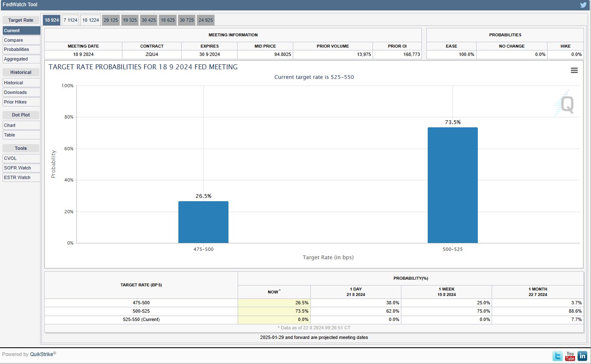Open ESTR Watch in the sidebar
The height and width of the screenshot is (364, 591).
21,177
